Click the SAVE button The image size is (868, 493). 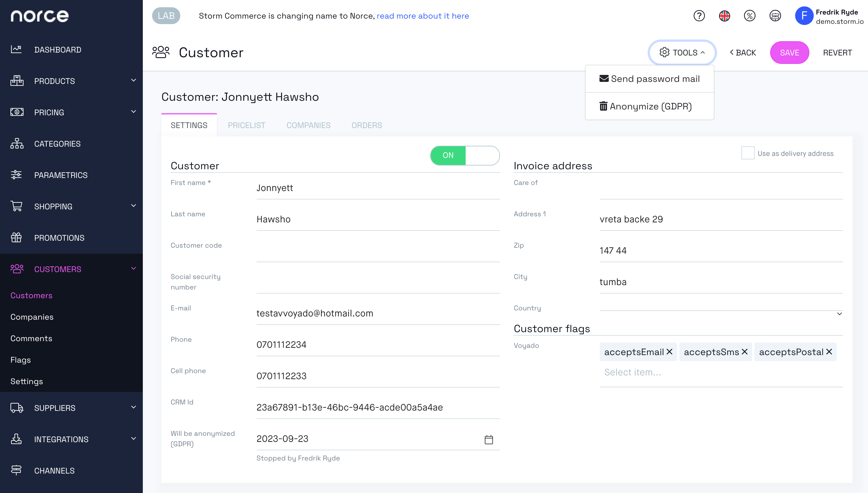point(790,53)
